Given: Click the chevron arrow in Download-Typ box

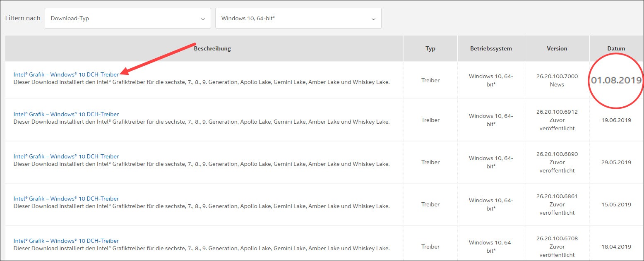Looking at the screenshot, I should coord(203,19).
